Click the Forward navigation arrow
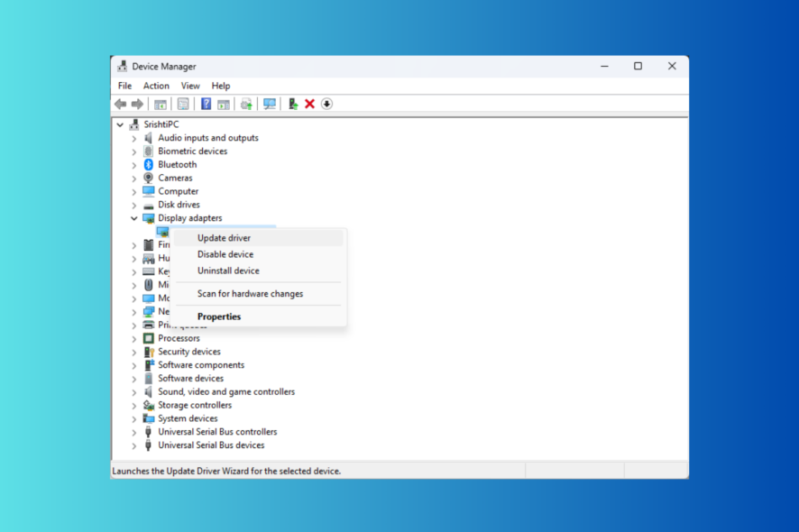Screen dimensions: 799x532 pos(137,104)
